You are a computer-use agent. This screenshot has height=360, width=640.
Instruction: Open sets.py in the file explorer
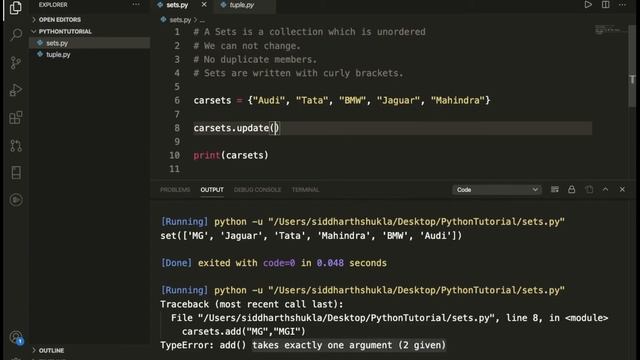tap(57, 43)
